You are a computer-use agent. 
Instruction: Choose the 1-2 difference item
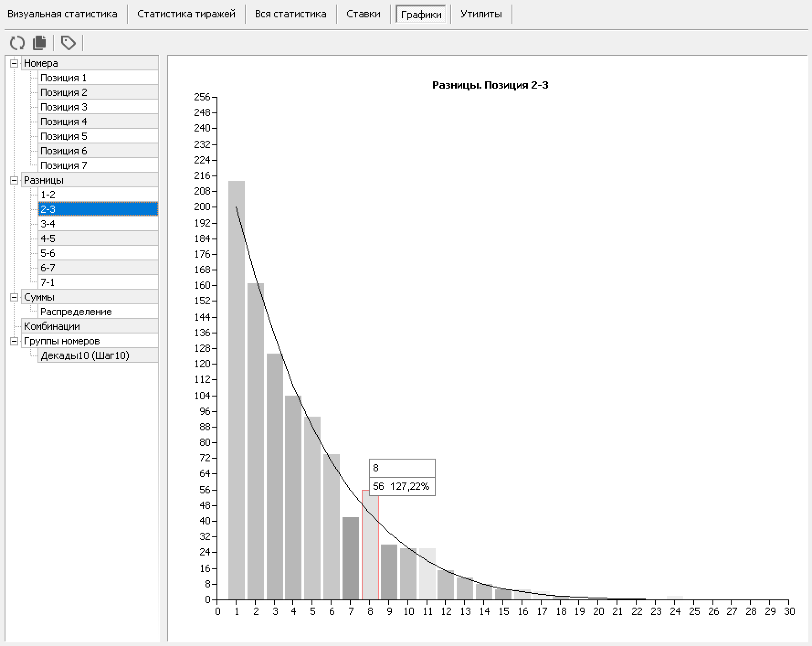click(x=48, y=195)
